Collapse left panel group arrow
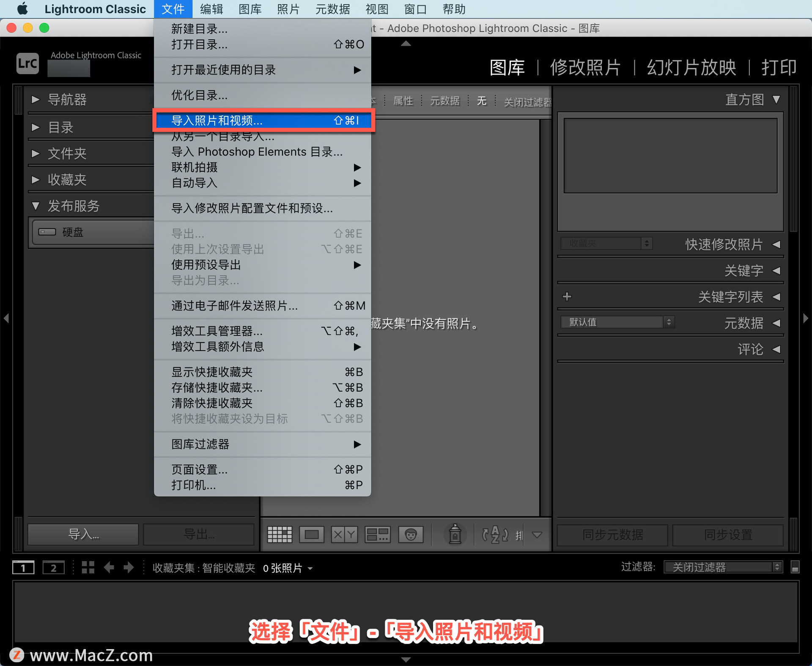The width and height of the screenshot is (812, 666). [6, 318]
